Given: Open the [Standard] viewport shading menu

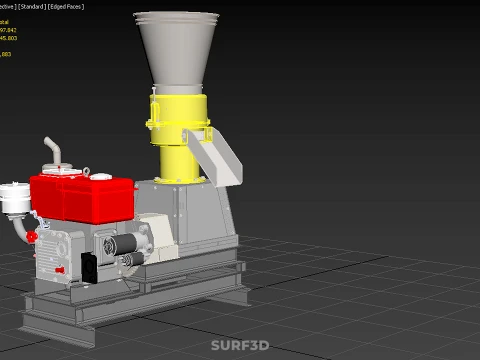Looking at the screenshot, I should [32, 7].
